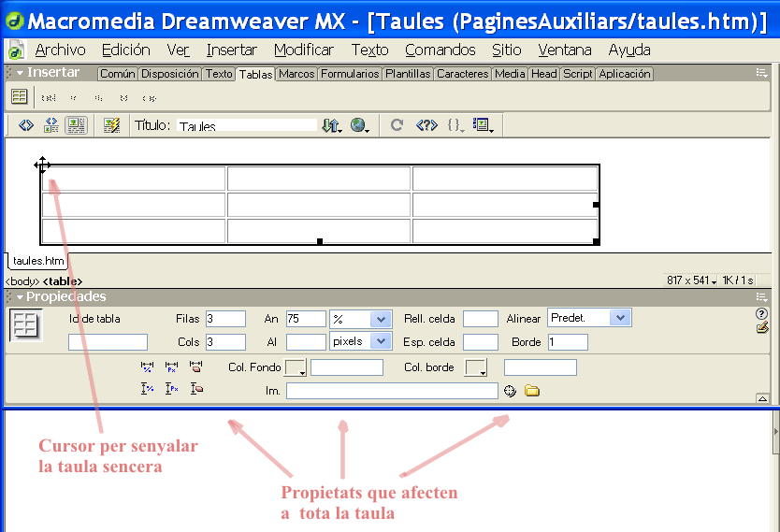Viewport: 780px width, 532px height.
Task: Open Code Navigation braces icon
Action: click(455, 124)
